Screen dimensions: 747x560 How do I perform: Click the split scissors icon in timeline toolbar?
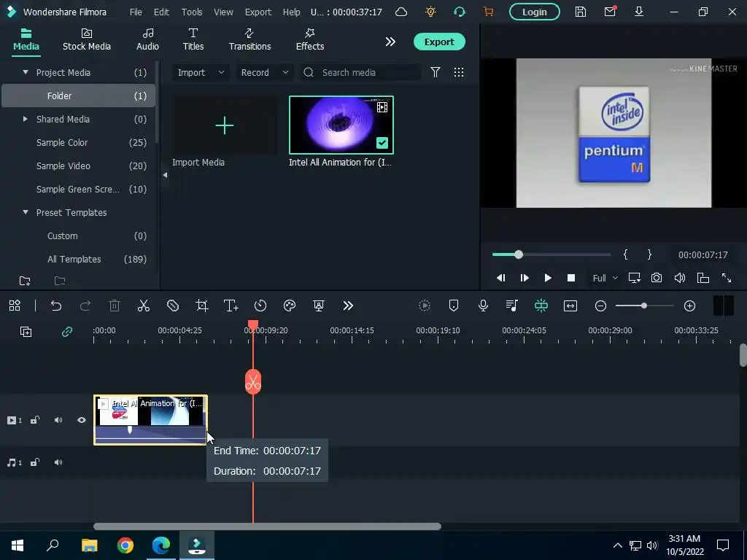(144, 306)
